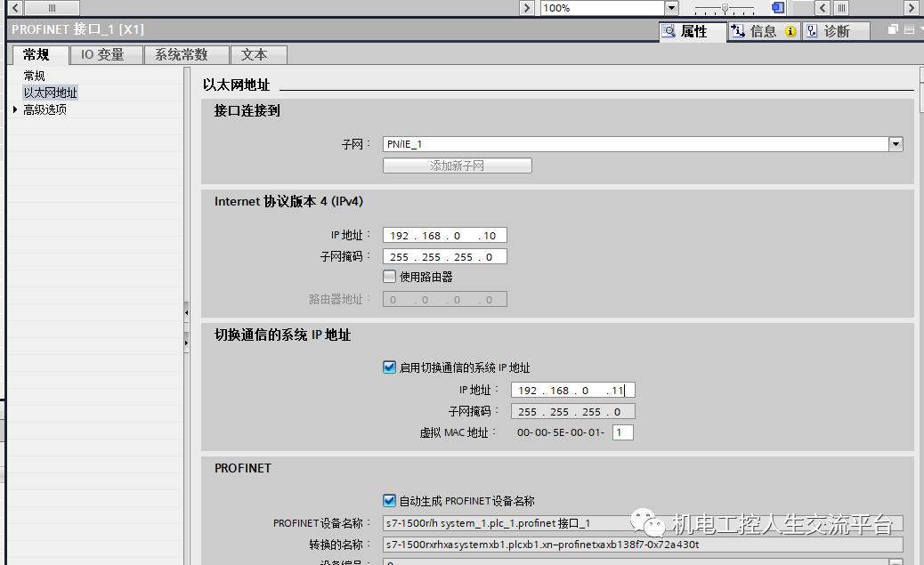Switch to the IO 变量 tab
Screen dimensions: 924x565
tap(105, 54)
